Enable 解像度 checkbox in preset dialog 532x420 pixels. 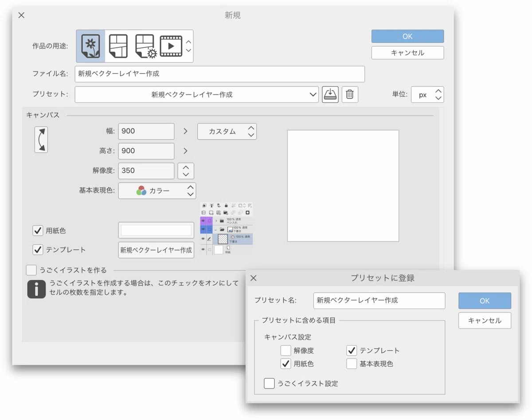click(x=286, y=350)
